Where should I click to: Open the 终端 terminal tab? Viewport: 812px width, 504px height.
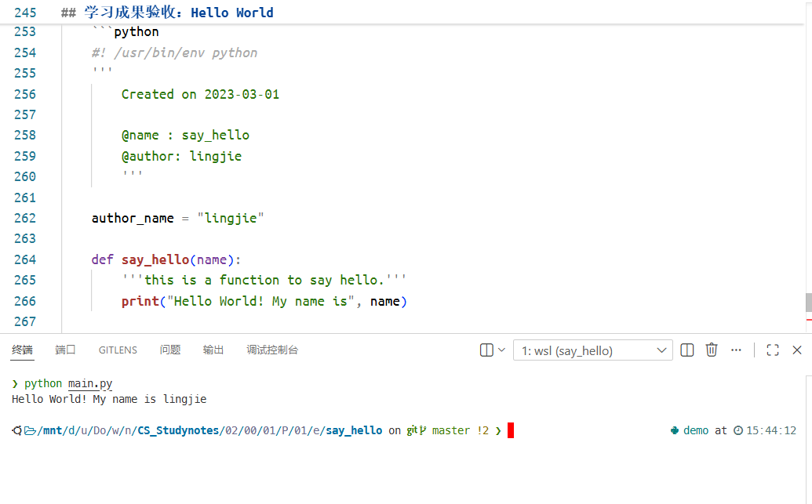(22, 350)
